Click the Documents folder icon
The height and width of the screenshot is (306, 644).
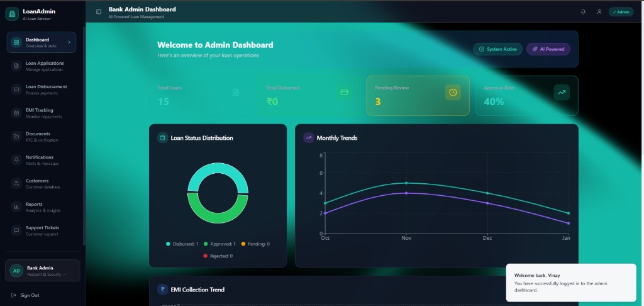pyautogui.click(x=16, y=136)
